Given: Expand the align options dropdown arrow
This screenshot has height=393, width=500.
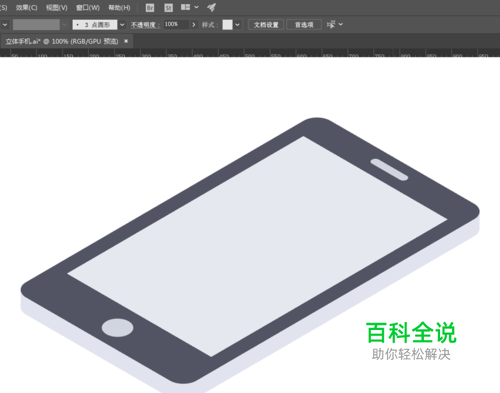Looking at the screenshot, I should point(340,24).
